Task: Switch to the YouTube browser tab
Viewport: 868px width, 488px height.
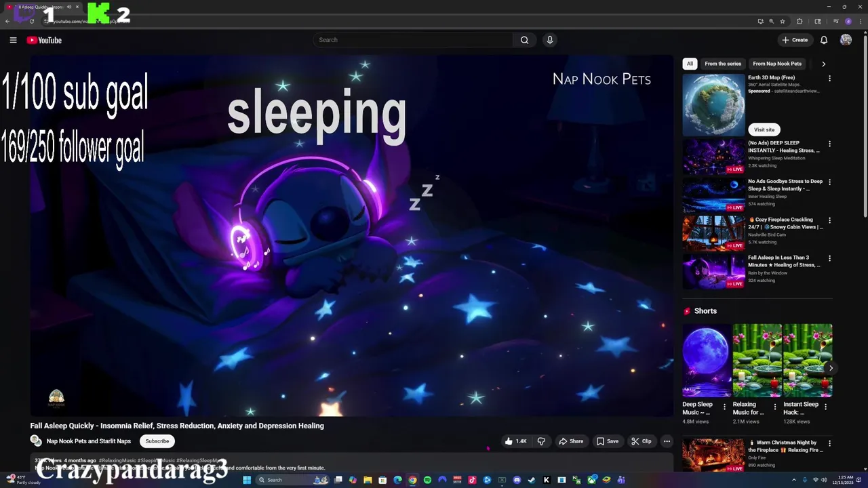Action: [42, 7]
